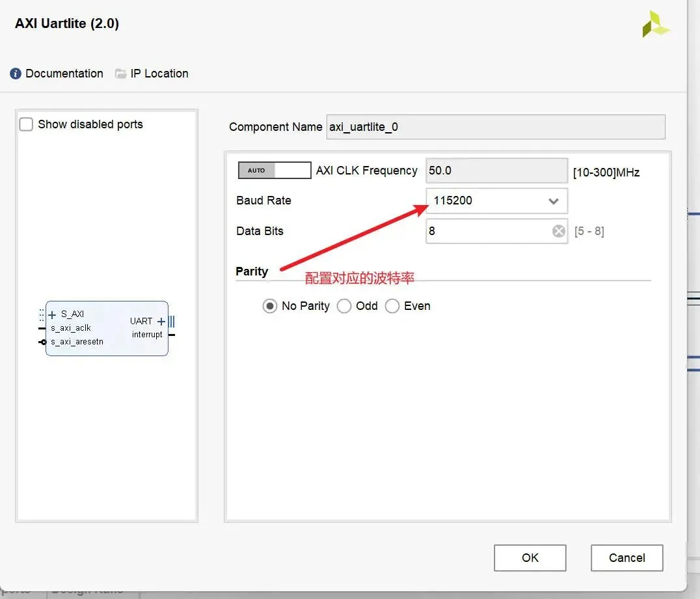Click the interrupt port label
The height and width of the screenshot is (599, 700).
click(x=147, y=335)
